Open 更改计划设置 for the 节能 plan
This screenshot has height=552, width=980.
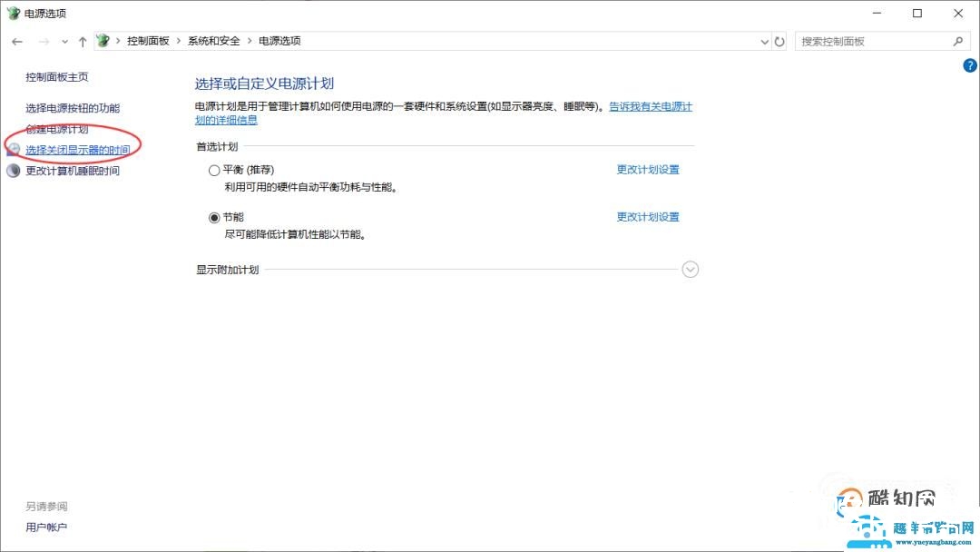click(x=647, y=217)
